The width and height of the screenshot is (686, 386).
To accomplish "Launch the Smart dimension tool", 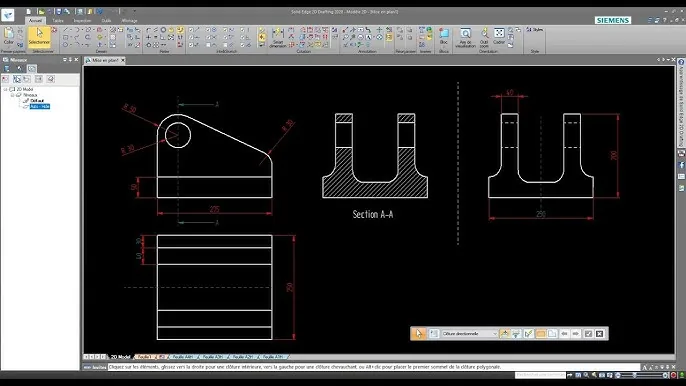I will (x=277, y=37).
